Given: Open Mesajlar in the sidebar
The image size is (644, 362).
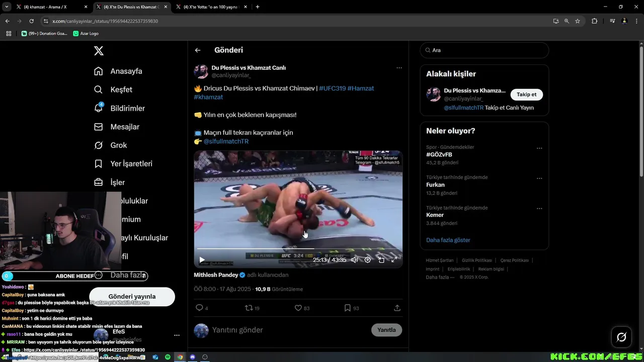Looking at the screenshot, I should [117, 127].
